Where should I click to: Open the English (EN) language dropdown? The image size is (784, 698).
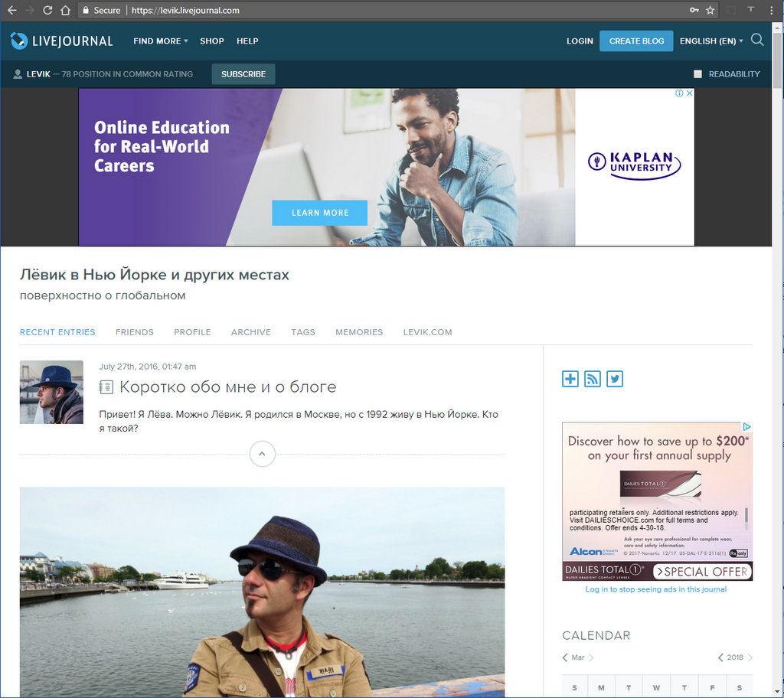[x=711, y=41]
